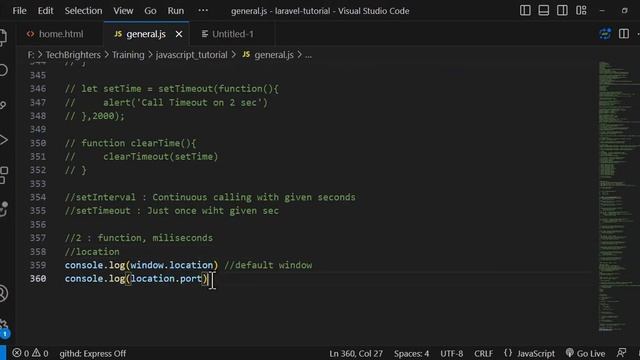The image size is (640, 360).
Task: Open the Selection menu
Action: [x=83, y=11]
